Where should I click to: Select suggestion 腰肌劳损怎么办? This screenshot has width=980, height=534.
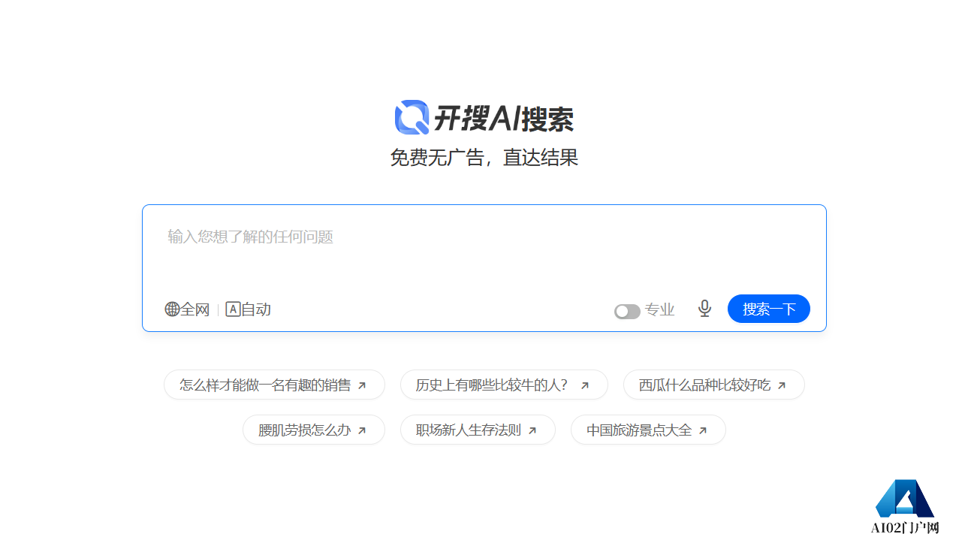point(314,430)
